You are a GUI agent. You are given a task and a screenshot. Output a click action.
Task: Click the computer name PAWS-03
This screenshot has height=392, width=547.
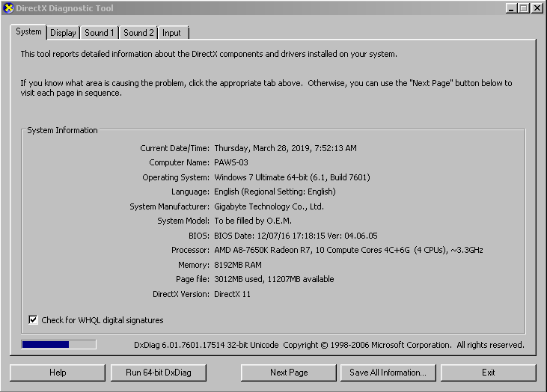click(x=231, y=162)
